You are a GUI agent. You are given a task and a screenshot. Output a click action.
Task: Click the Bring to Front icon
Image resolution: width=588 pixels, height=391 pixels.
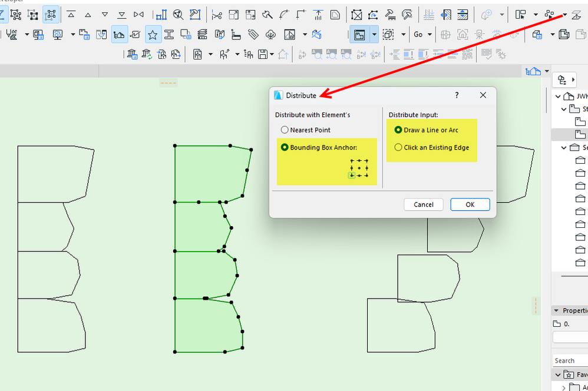(71, 15)
